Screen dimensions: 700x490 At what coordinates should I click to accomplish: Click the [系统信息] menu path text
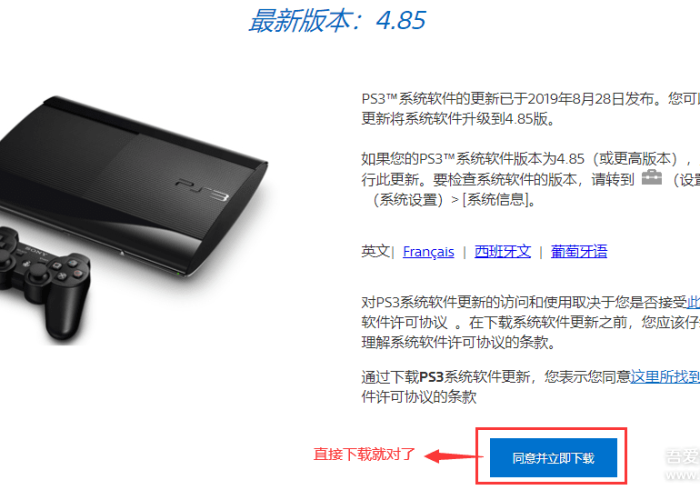(x=496, y=199)
